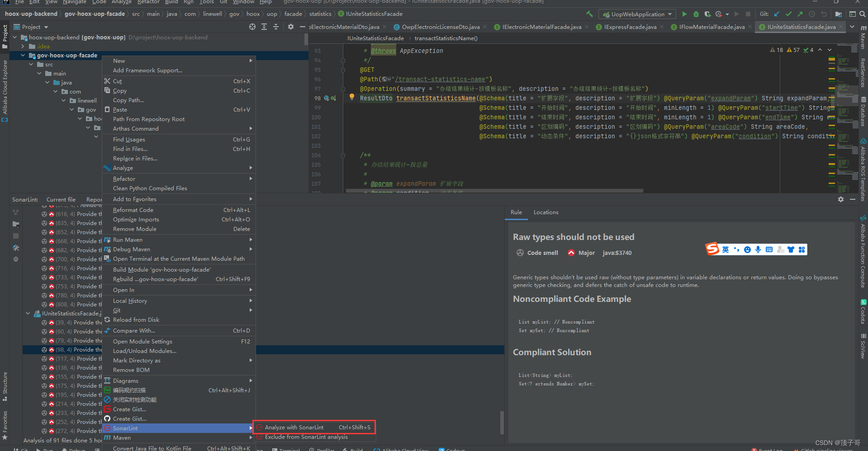Click the Sogou input method S icon
This screenshot has width=868, height=451.
pos(712,249)
